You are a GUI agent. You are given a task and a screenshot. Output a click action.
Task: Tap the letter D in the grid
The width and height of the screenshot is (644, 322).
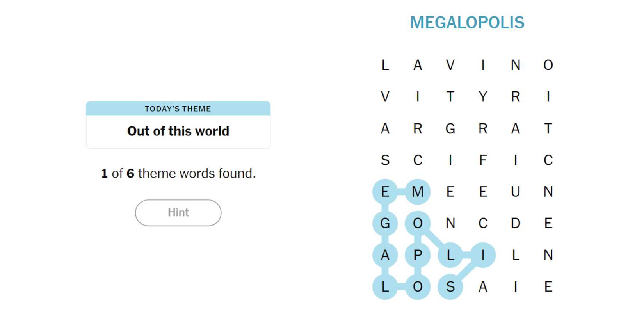515,223
